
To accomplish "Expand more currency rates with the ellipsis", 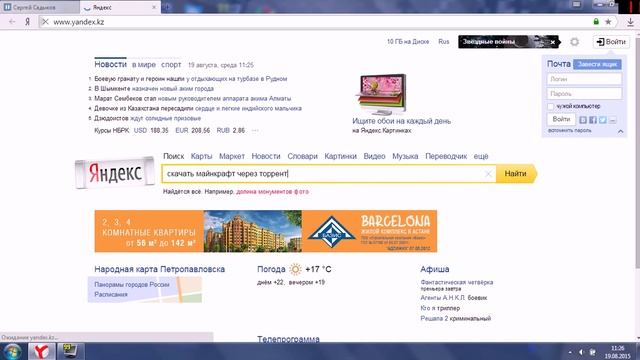I will 255,131.
